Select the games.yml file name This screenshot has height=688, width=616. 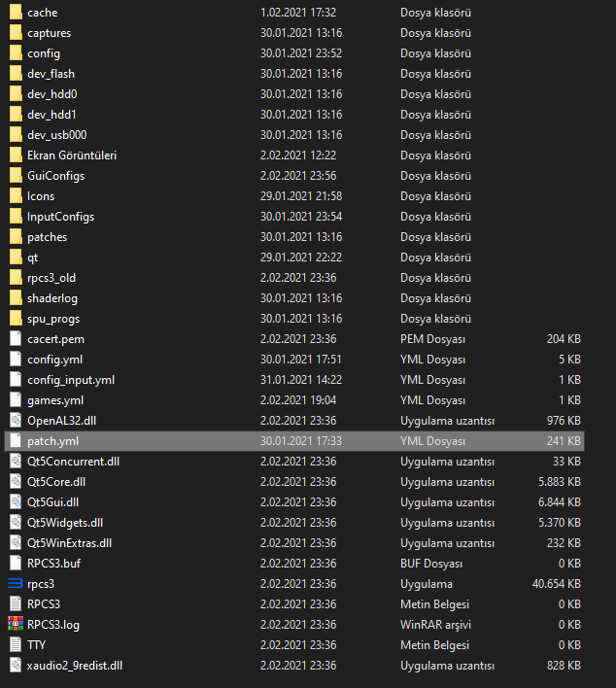(55, 400)
